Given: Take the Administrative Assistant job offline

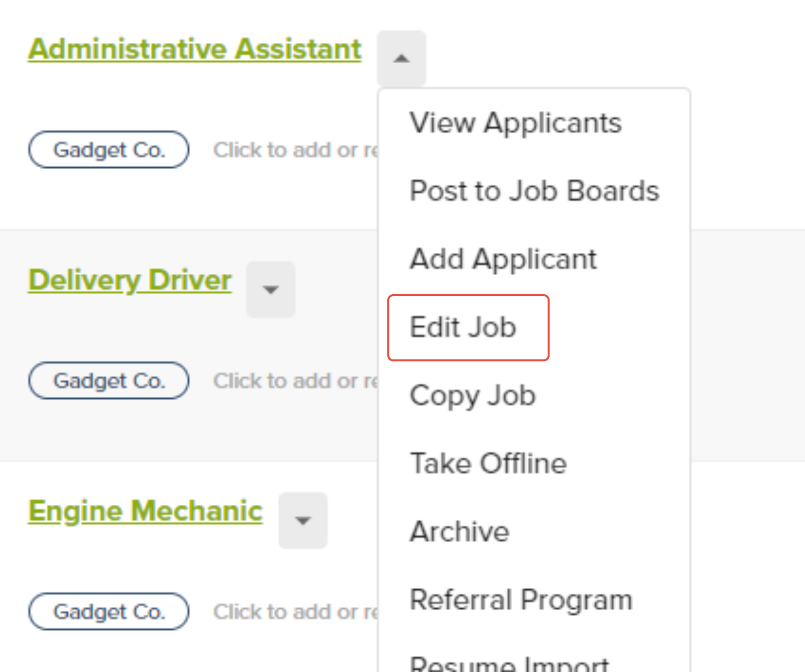Looking at the screenshot, I should (x=488, y=463).
